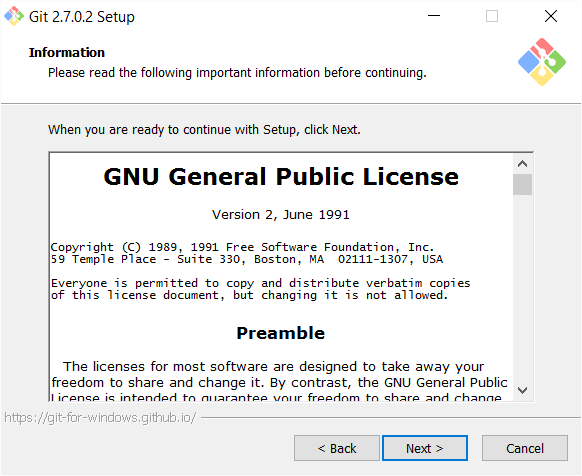The image size is (582, 476).
Task: Click the large Git logo in header
Action: pyautogui.click(x=542, y=62)
